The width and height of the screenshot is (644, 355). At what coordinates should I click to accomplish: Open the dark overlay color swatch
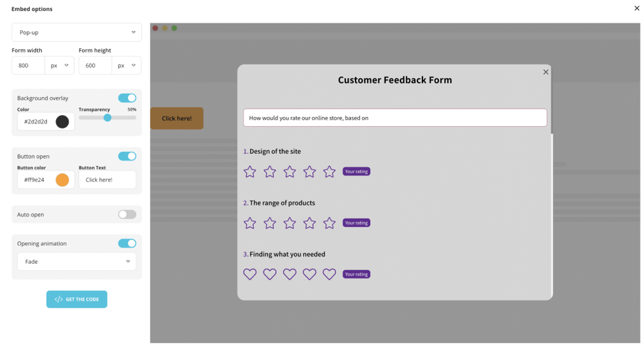coord(62,122)
